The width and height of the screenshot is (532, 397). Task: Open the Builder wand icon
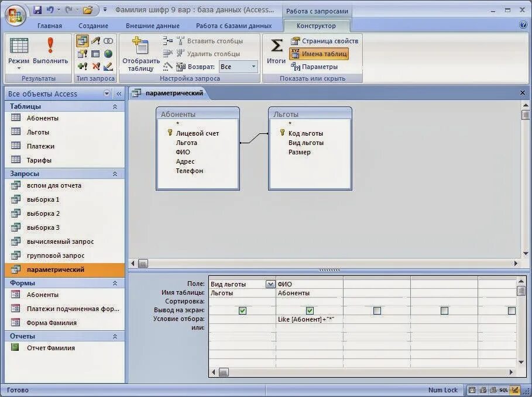click(x=167, y=67)
